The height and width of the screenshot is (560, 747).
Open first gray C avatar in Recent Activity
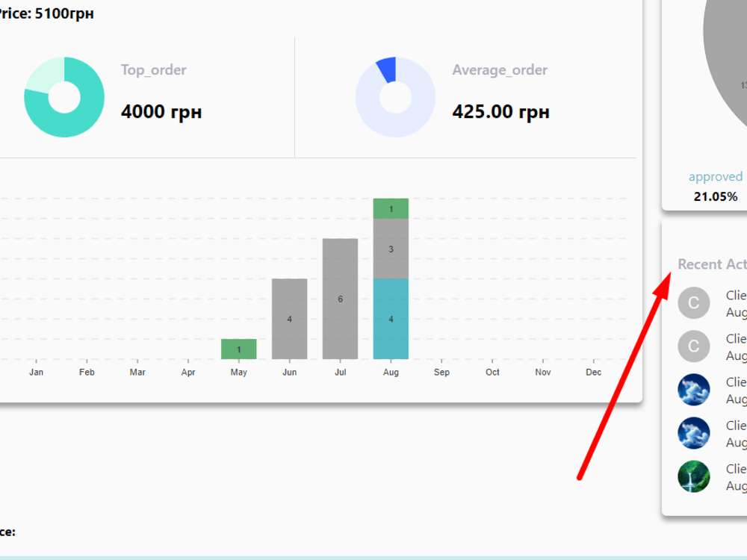click(694, 303)
